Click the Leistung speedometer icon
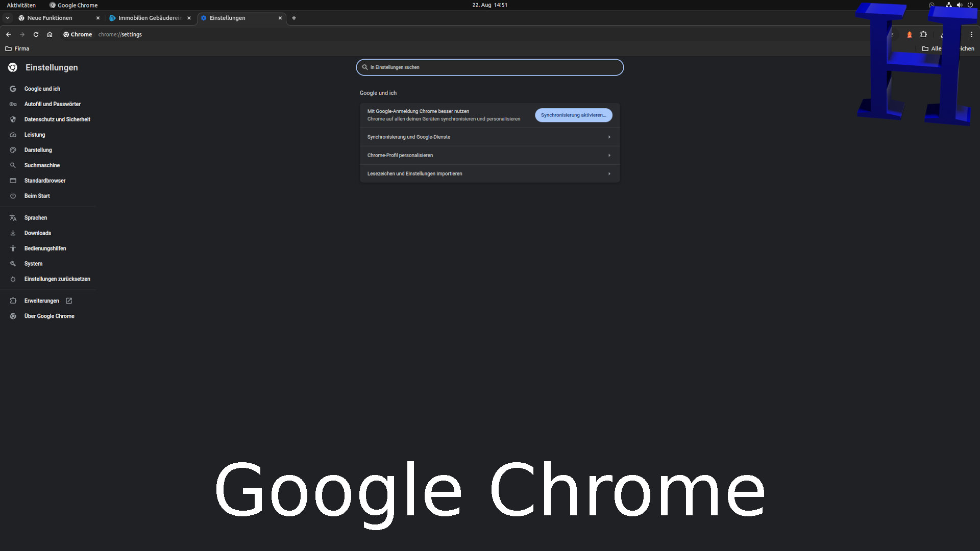Screen dimensions: 980x551 tap(13, 135)
